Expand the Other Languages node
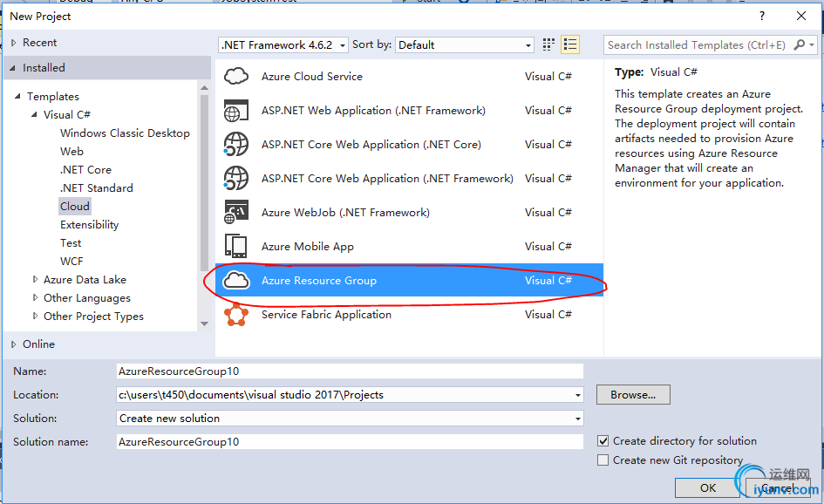The image size is (824, 504). (x=35, y=297)
